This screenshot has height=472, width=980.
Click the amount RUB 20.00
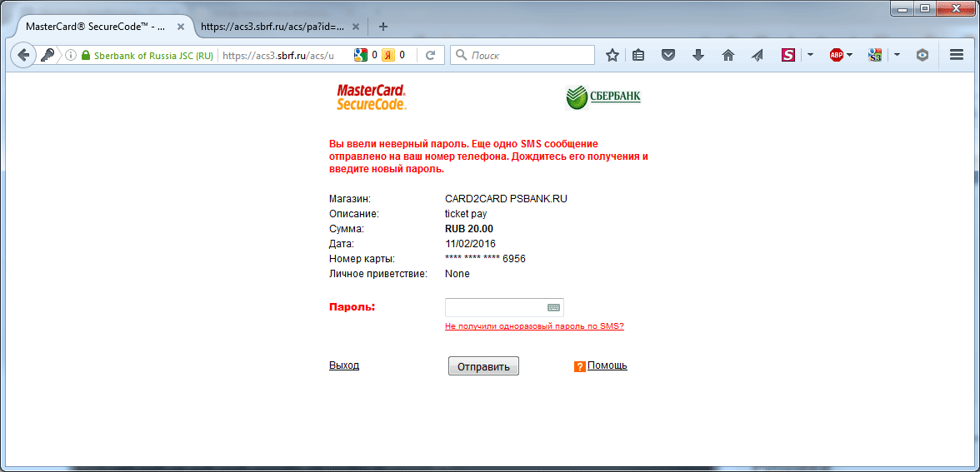pyautogui.click(x=468, y=228)
